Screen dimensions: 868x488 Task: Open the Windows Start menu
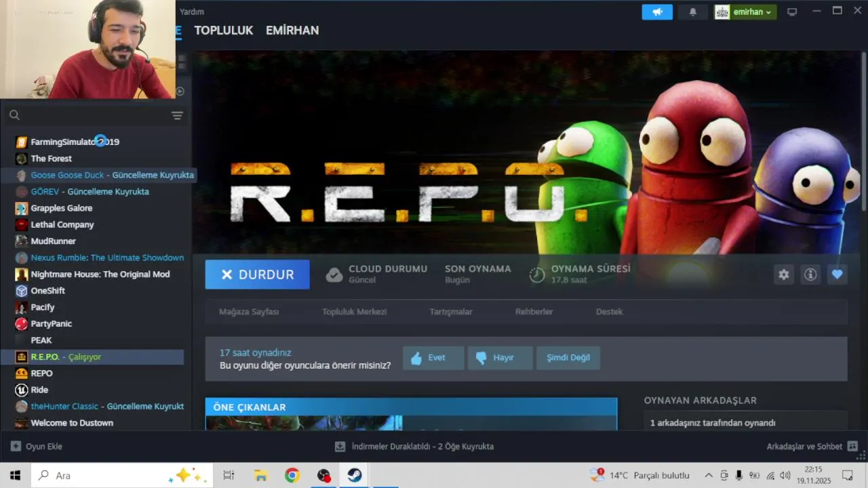click(x=15, y=475)
